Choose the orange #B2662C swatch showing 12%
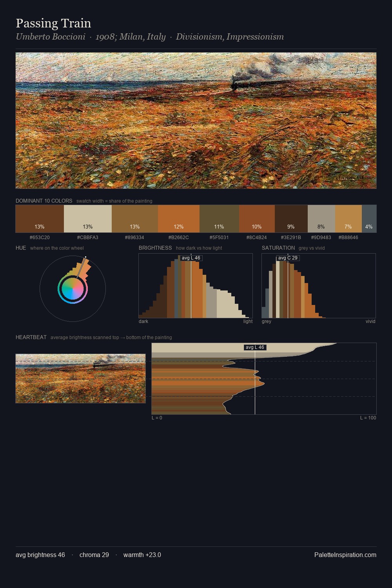 [179, 219]
